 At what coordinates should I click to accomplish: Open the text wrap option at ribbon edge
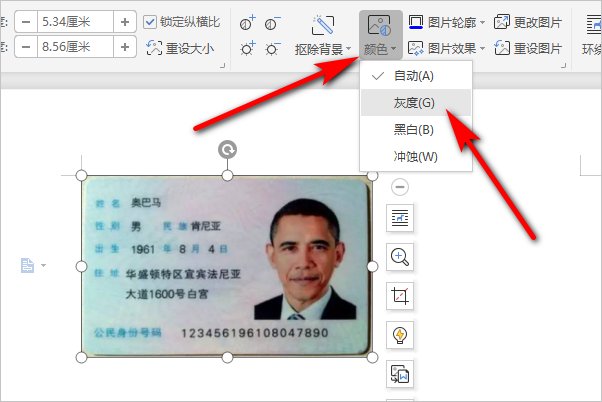tap(594, 35)
